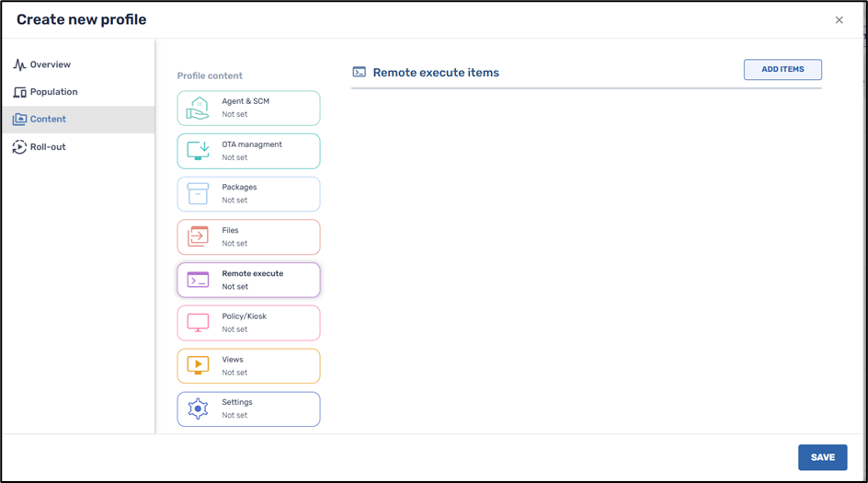Switch to the Population section

(x=53, y=92)
